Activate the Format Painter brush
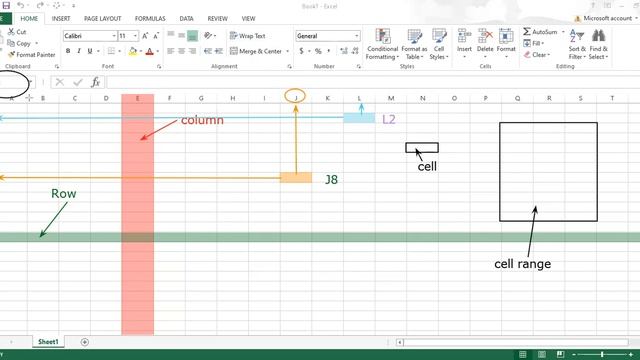The image size is (640, 360). (32, 55)
